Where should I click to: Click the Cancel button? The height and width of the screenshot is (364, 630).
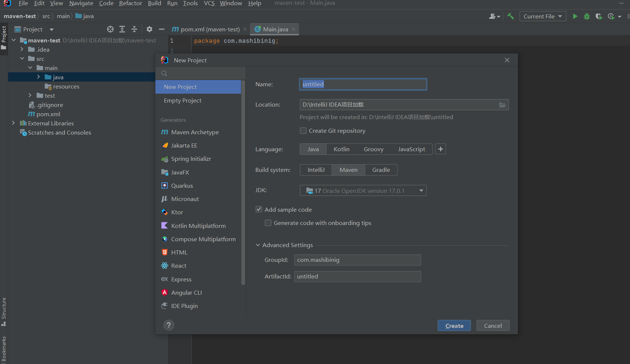[493, 326]
